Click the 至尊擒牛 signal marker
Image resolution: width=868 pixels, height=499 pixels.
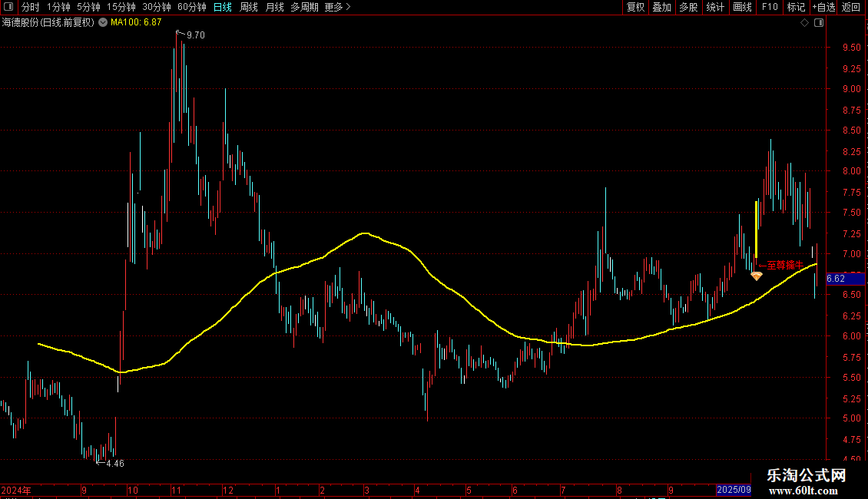coord(780,265)
